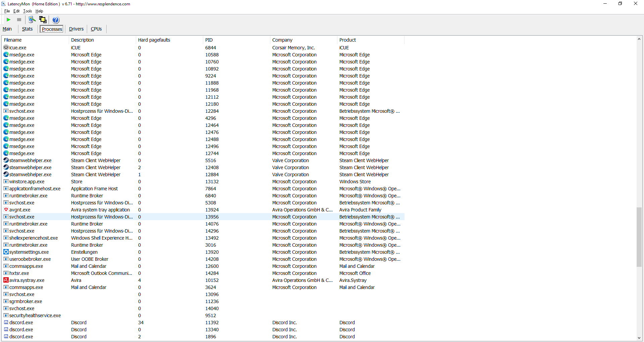Image resolution: width=644 pixels, height=342 pixels.
Task: Switch to the CPUs tab
Action: [96, 29]
